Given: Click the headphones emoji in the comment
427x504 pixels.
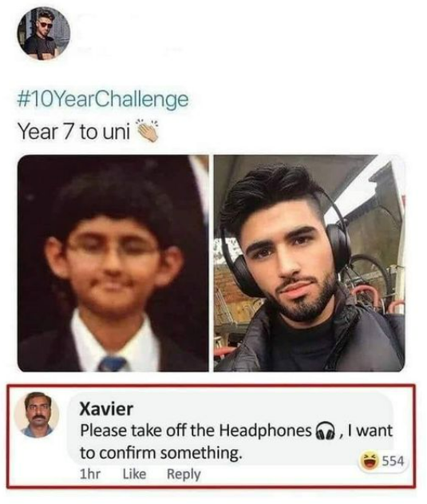Looking at the screenshot, I should click(326, 431).
